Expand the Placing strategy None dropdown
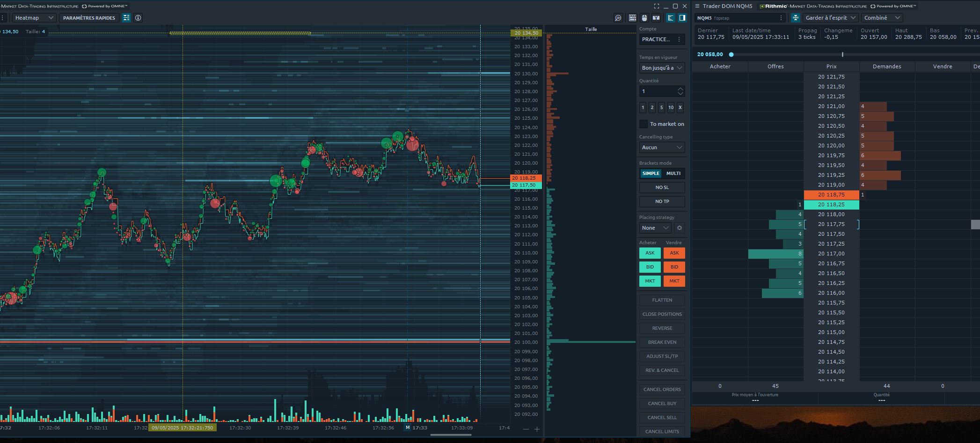 655,228
